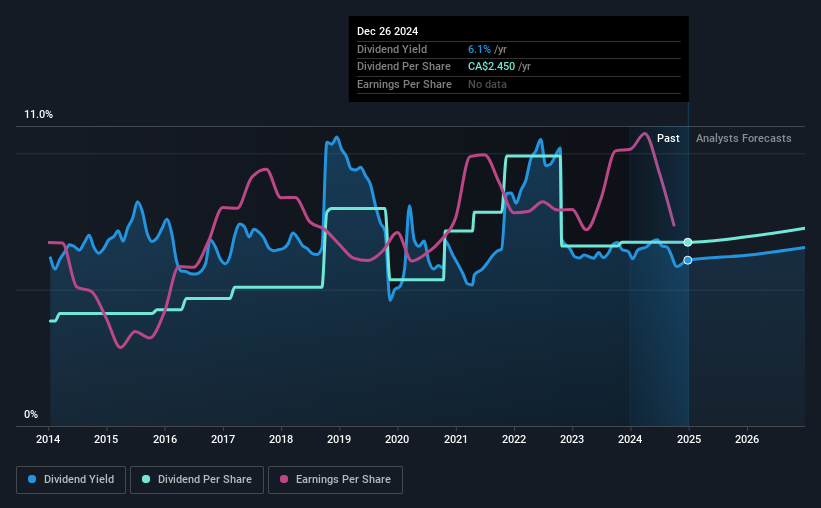Click the 2018 x-axis year label
The height and width of the screenshot is (508, 821).
281,439
